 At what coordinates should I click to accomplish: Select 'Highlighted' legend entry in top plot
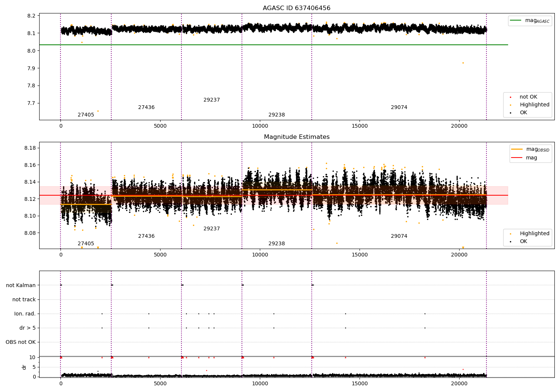(531, 105)
